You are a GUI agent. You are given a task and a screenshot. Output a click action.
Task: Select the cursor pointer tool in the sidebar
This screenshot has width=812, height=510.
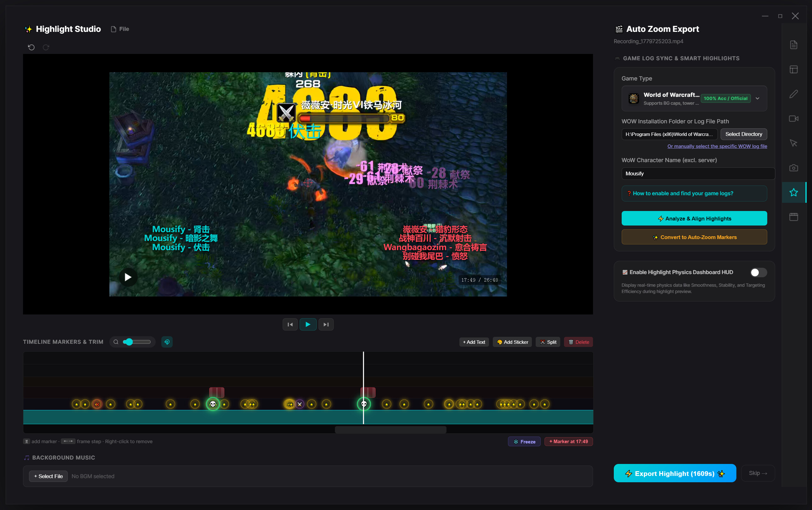[x=793, y=144]
